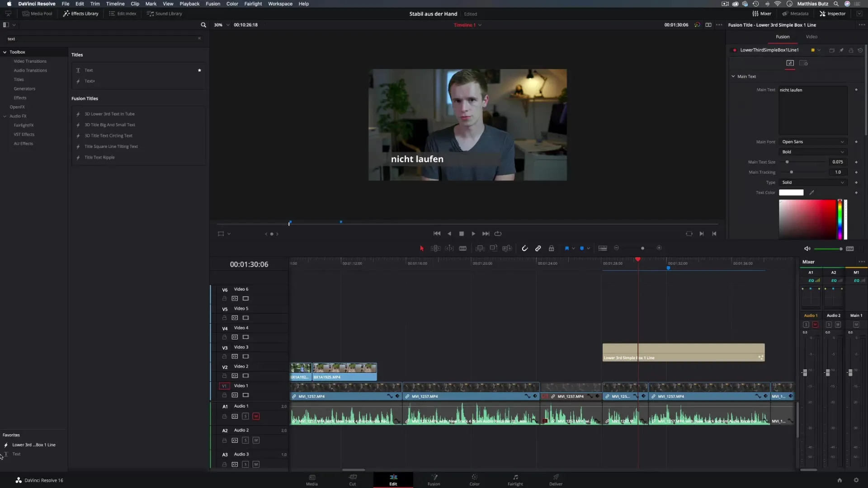This screenshot has height=488, width=868.
Task: Toggle the Effects Library panel
Action: 81,14
